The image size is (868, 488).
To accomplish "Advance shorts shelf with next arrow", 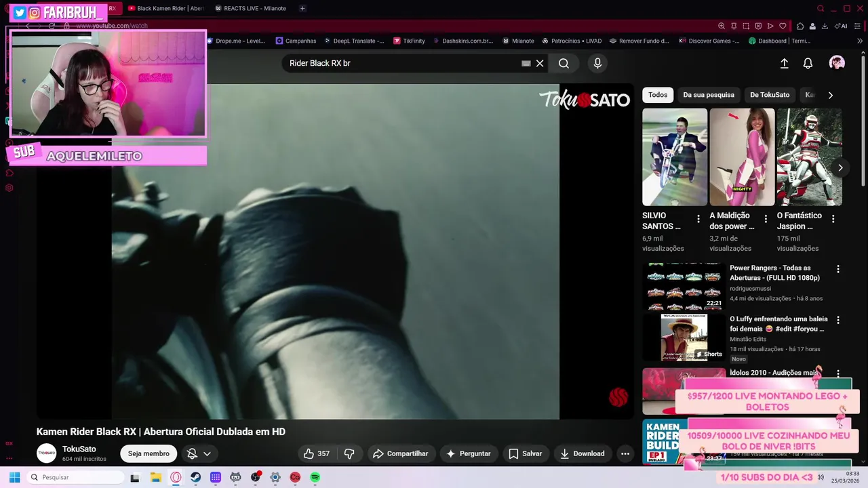I will 840,167.
